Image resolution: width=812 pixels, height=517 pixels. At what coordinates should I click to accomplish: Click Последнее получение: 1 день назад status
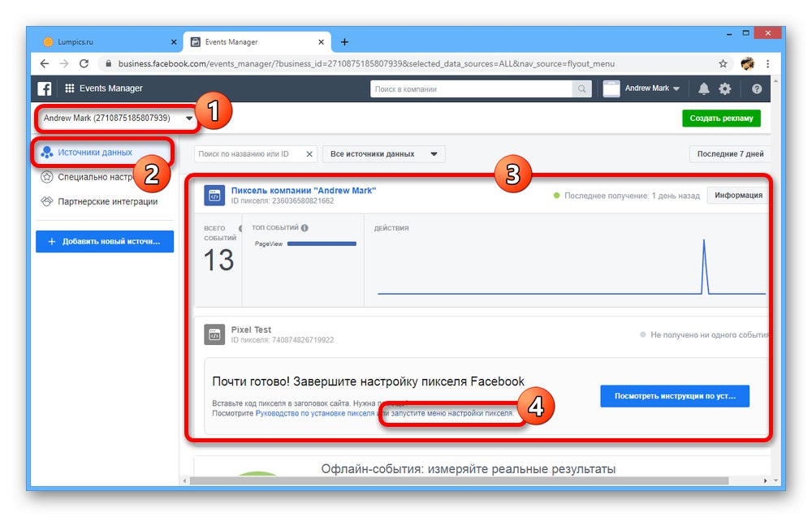coord(627,196)
